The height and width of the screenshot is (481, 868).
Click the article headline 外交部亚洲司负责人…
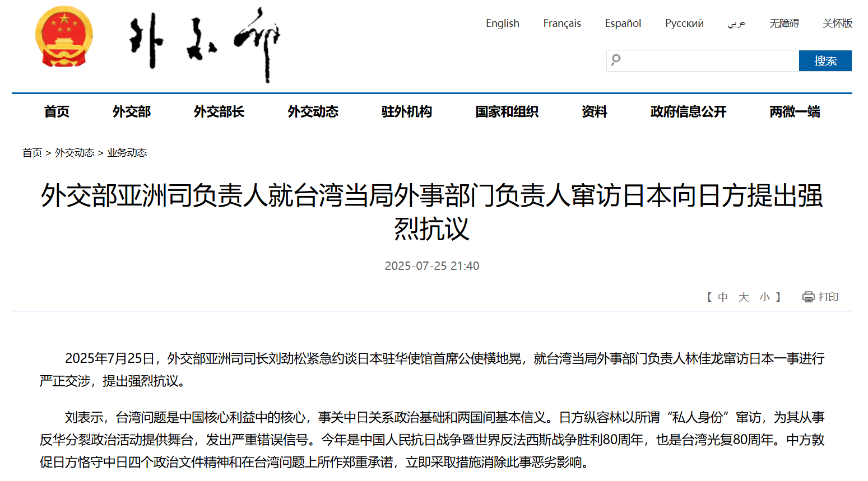tap(432, 212)
